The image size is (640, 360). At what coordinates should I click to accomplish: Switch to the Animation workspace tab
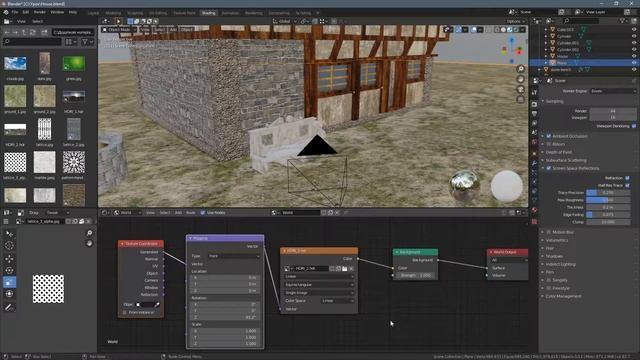pyautogui.click(x=230, y=13)
